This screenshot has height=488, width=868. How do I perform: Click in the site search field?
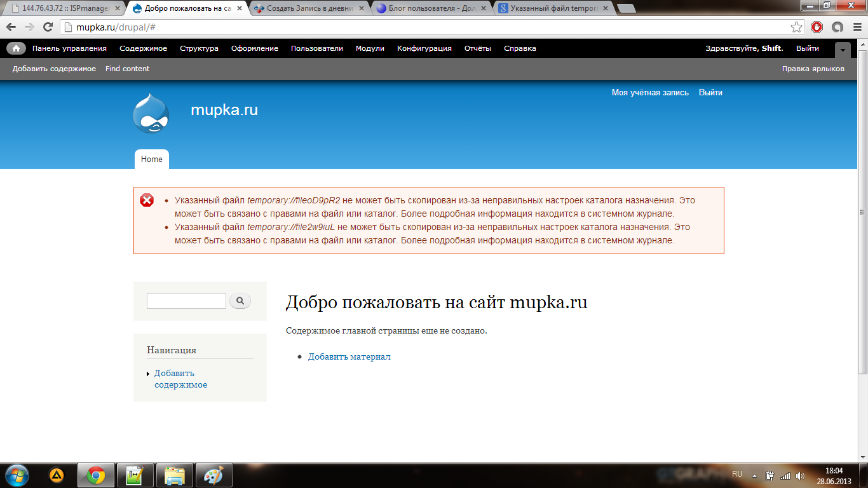[x=186, y=301]
